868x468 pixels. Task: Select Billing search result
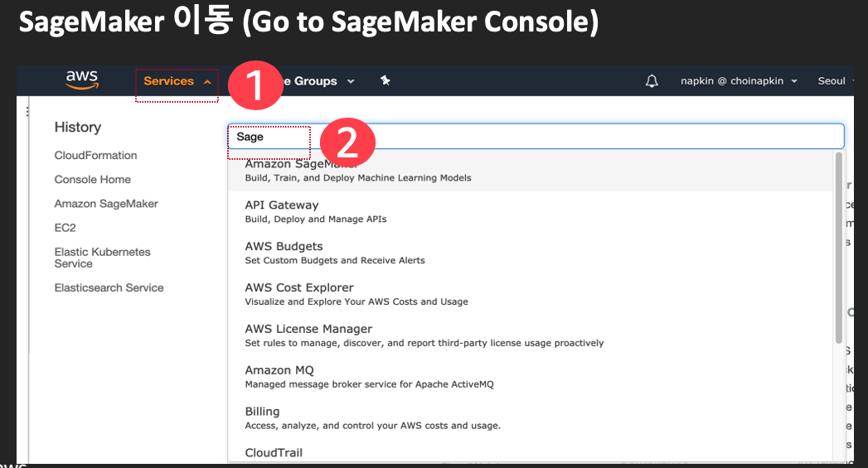pyautogui.click(x=530, y=418)
